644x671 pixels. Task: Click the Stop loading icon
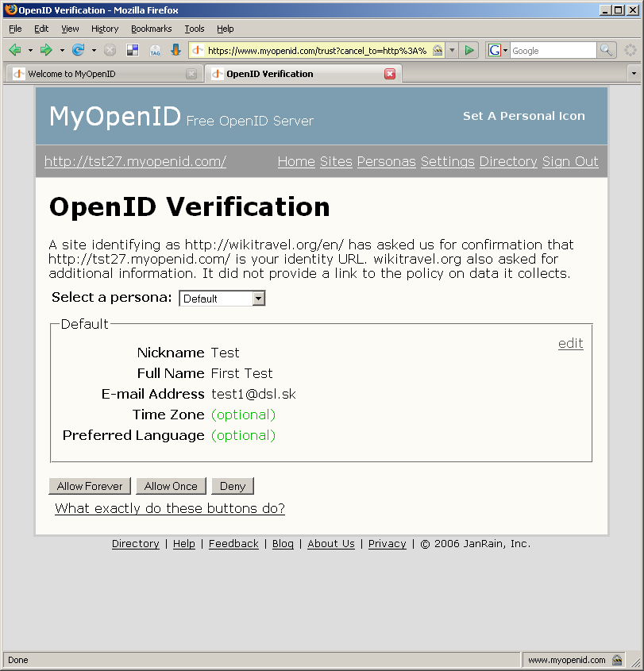point(110,50)
